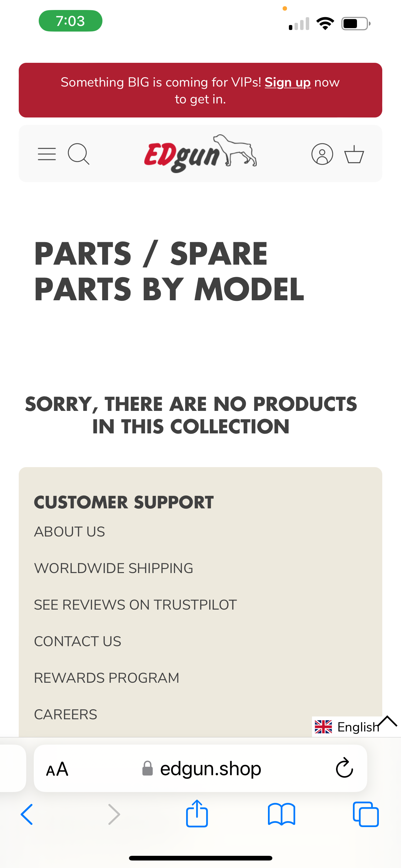Open the hamburger menu
Image resolution: width=401 pixels, height=868 pixels.
[47, 154]
